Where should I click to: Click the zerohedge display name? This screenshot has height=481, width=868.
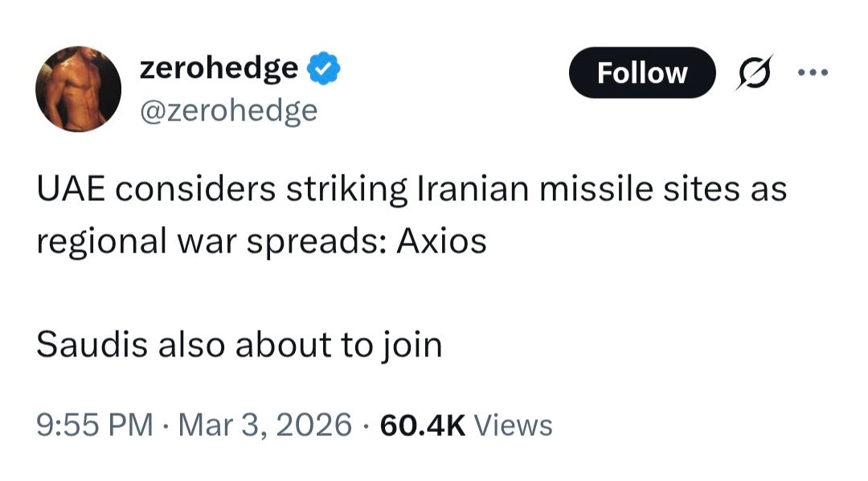point(218,68)
